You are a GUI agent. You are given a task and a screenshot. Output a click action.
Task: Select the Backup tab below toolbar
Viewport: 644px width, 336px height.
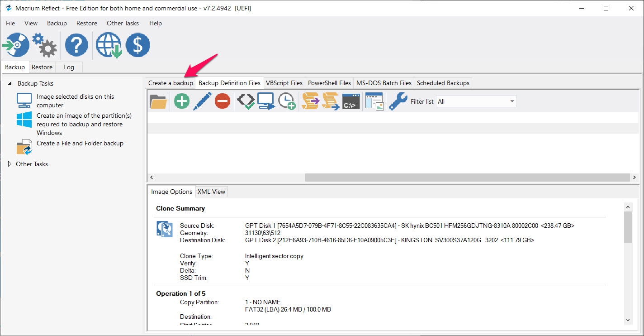pos(15,67)
